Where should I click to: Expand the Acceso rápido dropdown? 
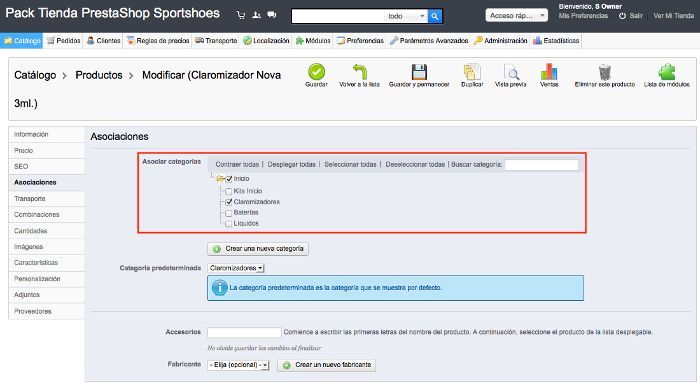click(x=517, y=16)
